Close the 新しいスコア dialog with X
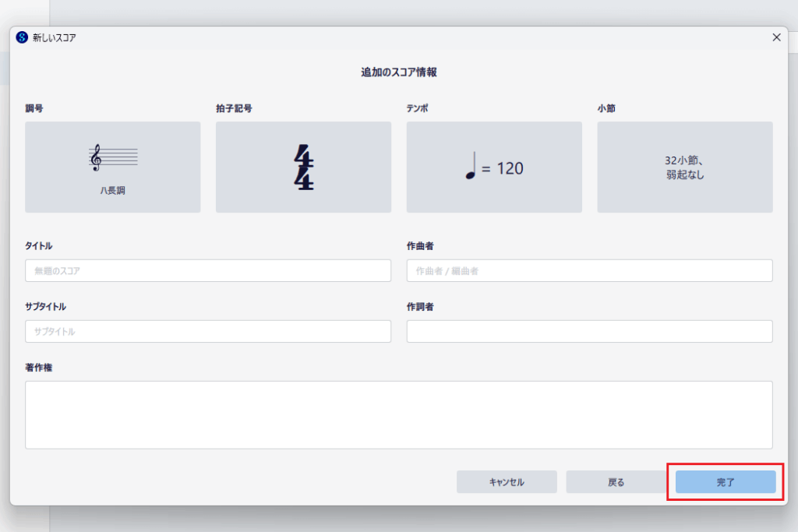Viewport: 798px width, 532px height. point(776,37)
